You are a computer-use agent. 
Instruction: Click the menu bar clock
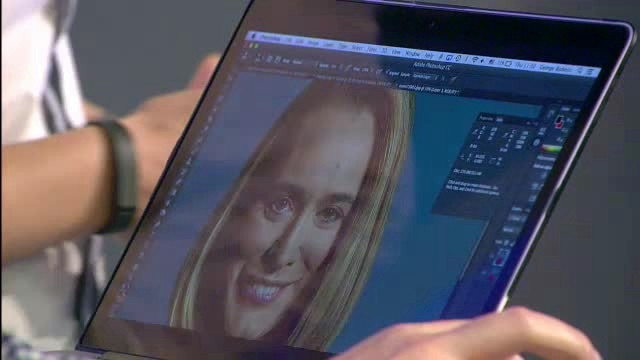tap(525, 65)
